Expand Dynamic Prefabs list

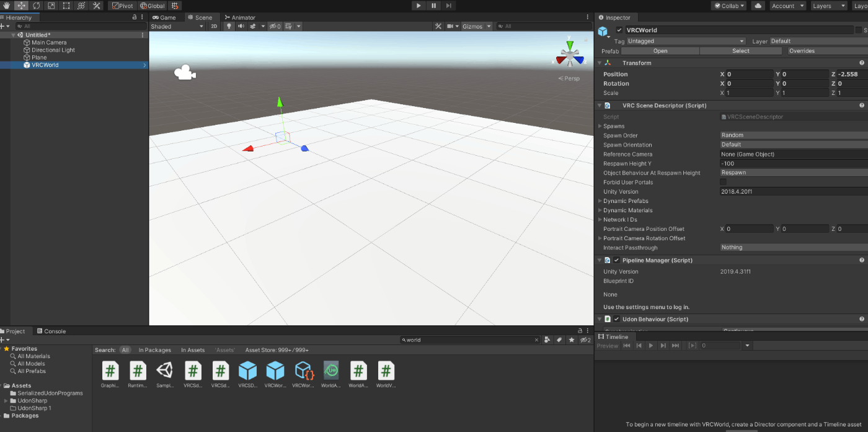600,200
